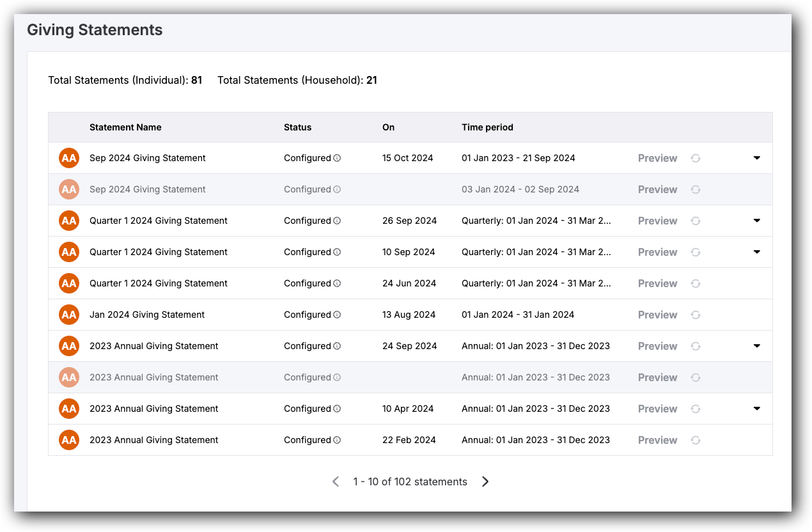Viewport: 812px width, 532px height.
Task: Expand the Quarter 1 statement row dated 10 Sep 2024
Action: tap(756, 252)
